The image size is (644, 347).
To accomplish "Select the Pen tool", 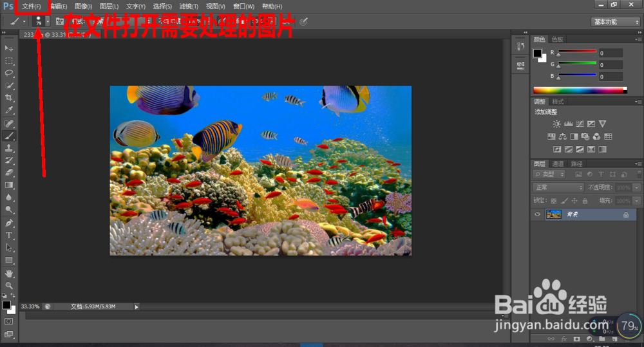I will [9, 223].
